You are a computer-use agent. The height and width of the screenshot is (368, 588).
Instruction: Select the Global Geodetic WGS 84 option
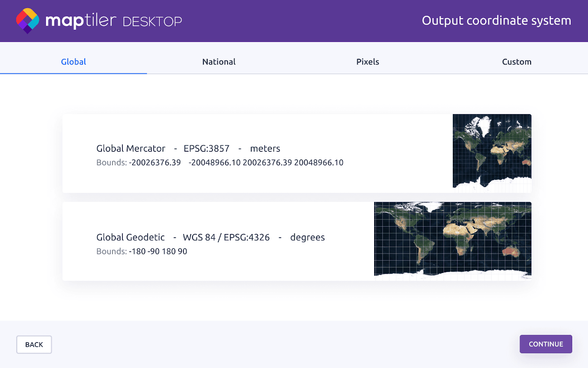point(220,241)
